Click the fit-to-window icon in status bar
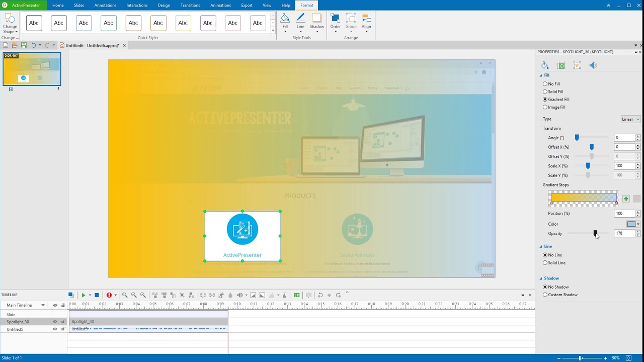Screen dimensions: 644x362 (x=628, y=358)
